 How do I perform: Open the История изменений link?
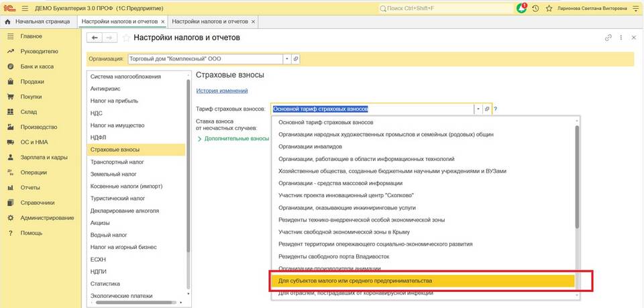click(222, 91)
